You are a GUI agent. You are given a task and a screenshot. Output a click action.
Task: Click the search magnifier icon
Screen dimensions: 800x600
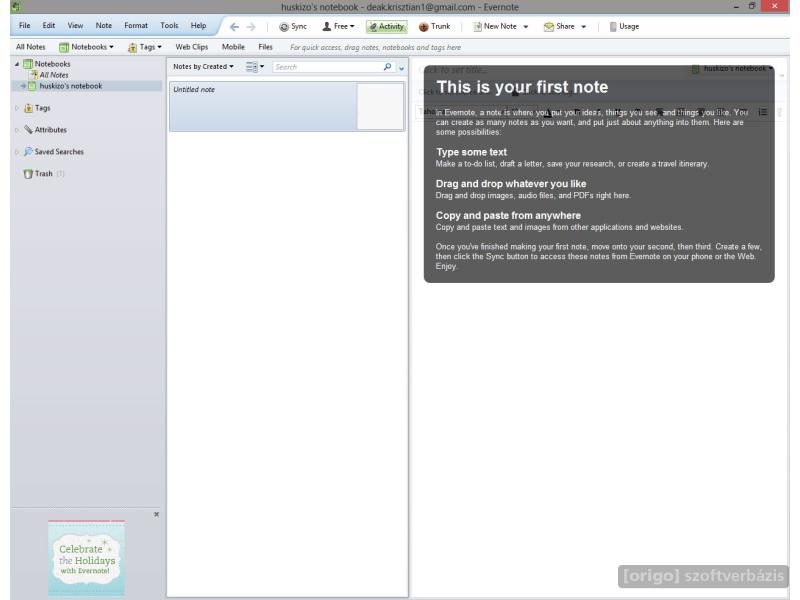click(388, 67)
